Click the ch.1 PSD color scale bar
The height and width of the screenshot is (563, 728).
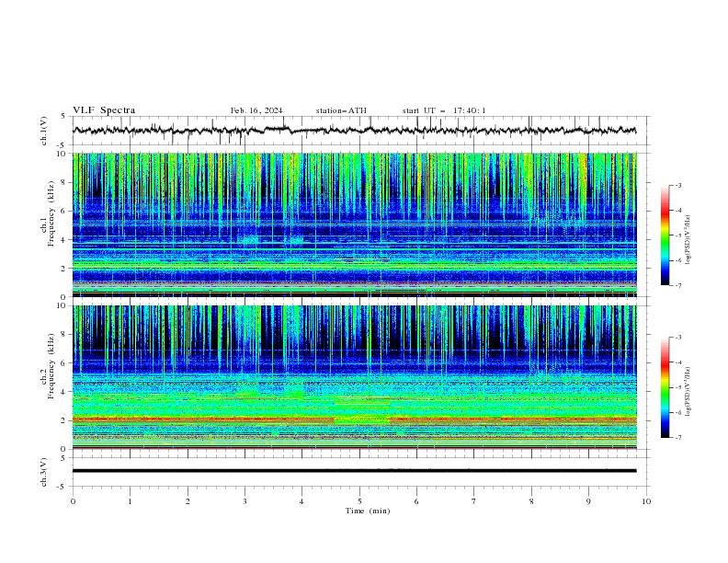click(665, 236)
